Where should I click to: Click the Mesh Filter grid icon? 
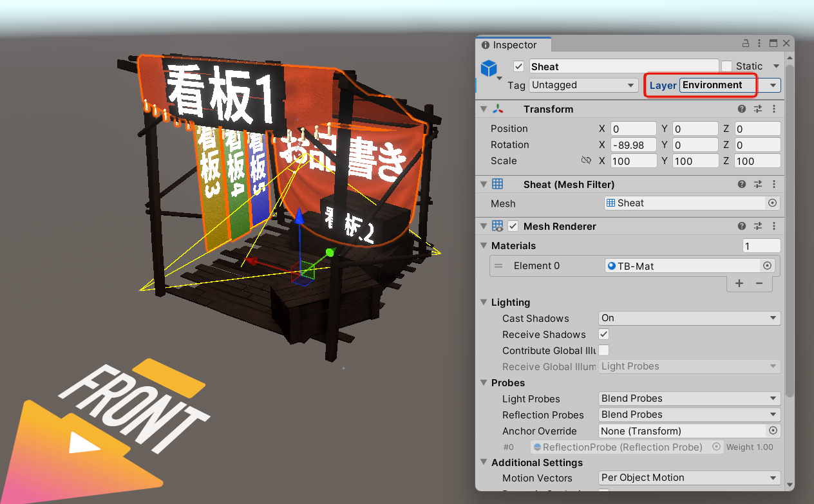click(x=498, y=185)
